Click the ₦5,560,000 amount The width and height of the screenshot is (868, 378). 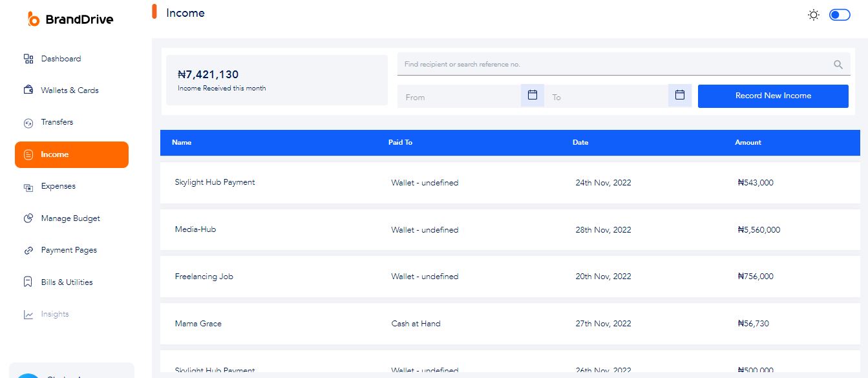coord(759,230)
